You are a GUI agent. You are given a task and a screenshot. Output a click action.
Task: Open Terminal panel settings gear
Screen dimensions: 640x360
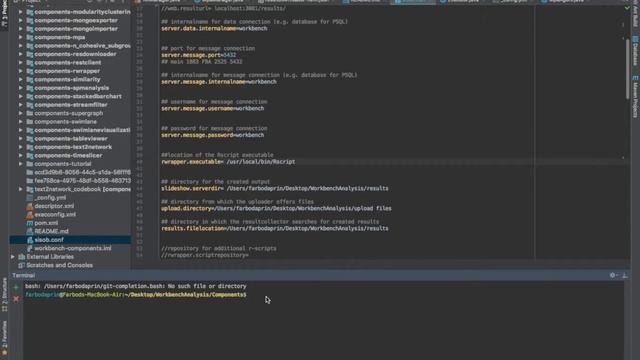click(x=613, y=276)
